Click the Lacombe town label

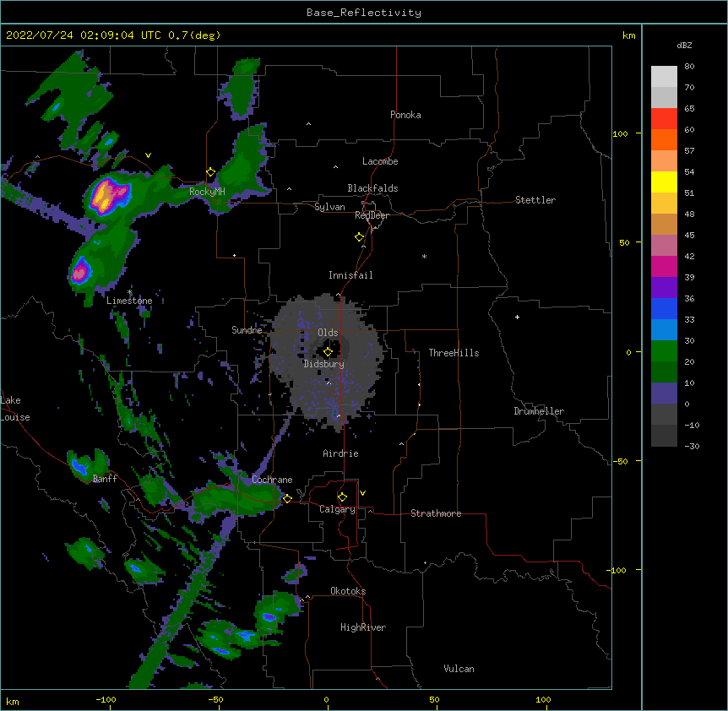(x=380, y=161)
